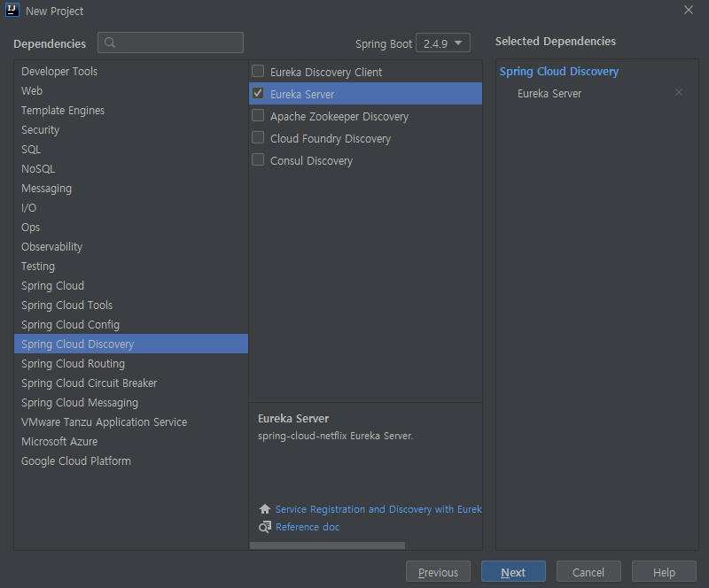The image size is (709, 588).
Task: Open Spring Cloud Routing category
Action: coord(131,363)
